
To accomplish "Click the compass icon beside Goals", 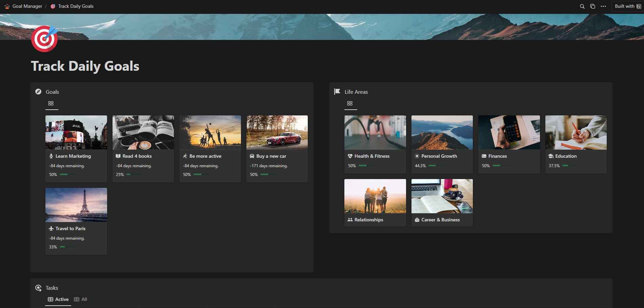I will click(x=38, y=92).
